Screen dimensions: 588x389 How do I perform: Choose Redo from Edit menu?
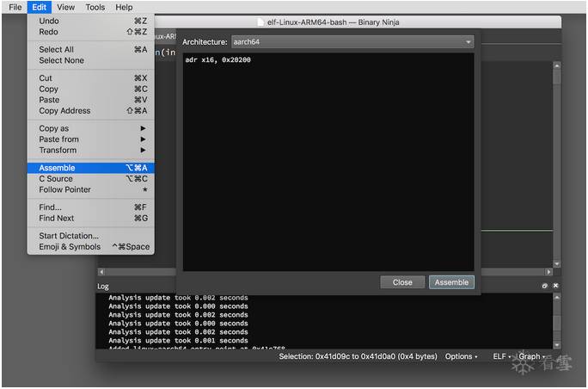pos(91,32)
